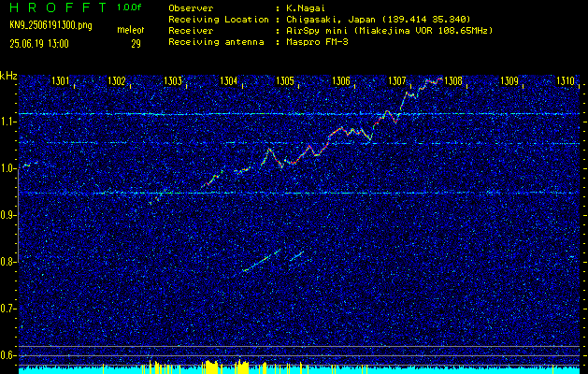Screen dimensions: 588x374
Task: Click the 0.6 kHz axis tick label
Action: coord(7,355)
